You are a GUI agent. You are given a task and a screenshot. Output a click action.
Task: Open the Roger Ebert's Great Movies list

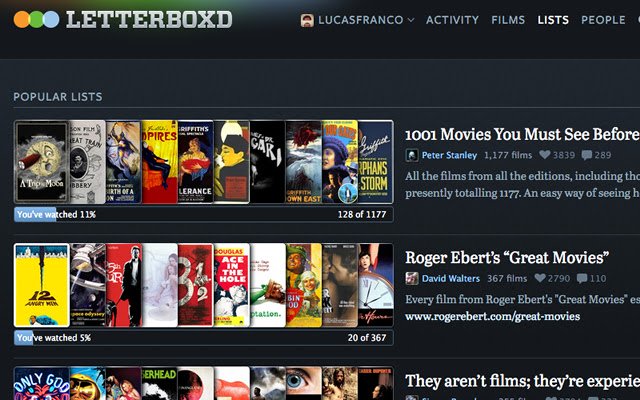pos(507,258)
